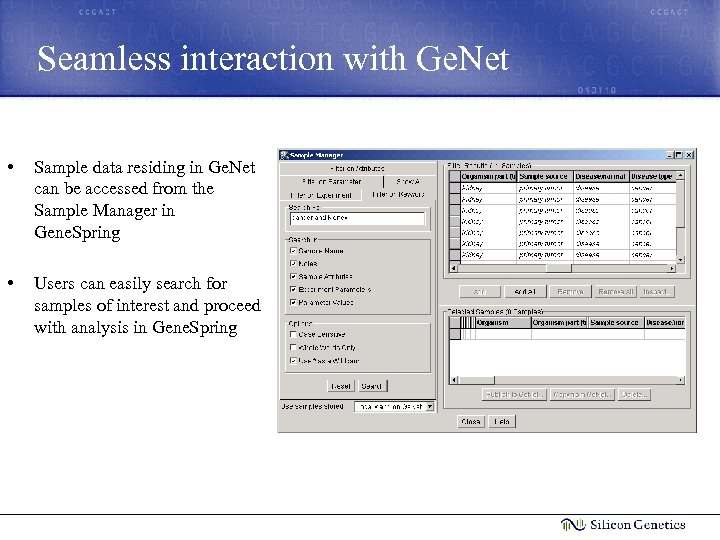Click the filter results down scroll arrow

coord(681,260)
